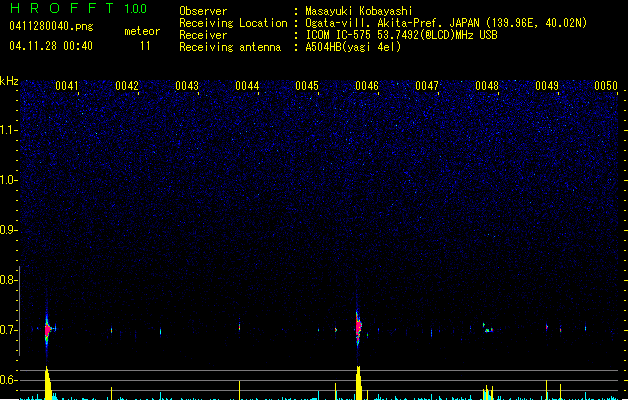
Task: Click the 0.9 kHz axis label
Action: point(7,230)
